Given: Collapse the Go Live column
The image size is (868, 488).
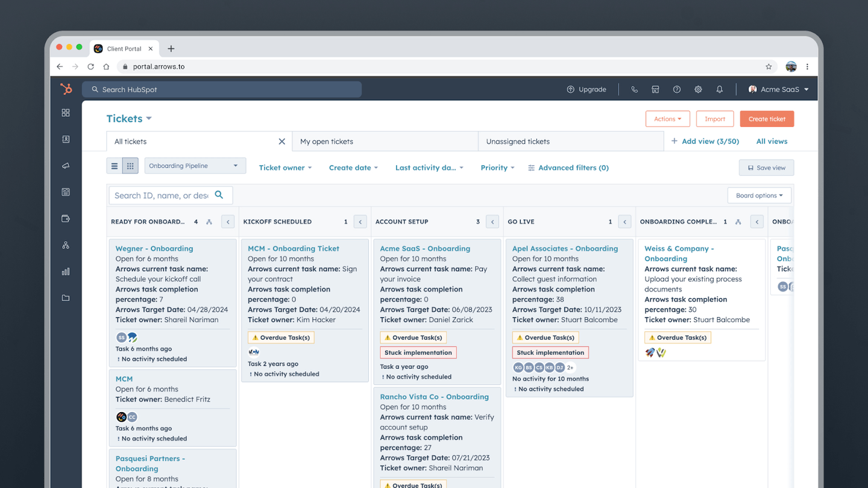Looking at the screenshot, I should click(x=624, y=222).
